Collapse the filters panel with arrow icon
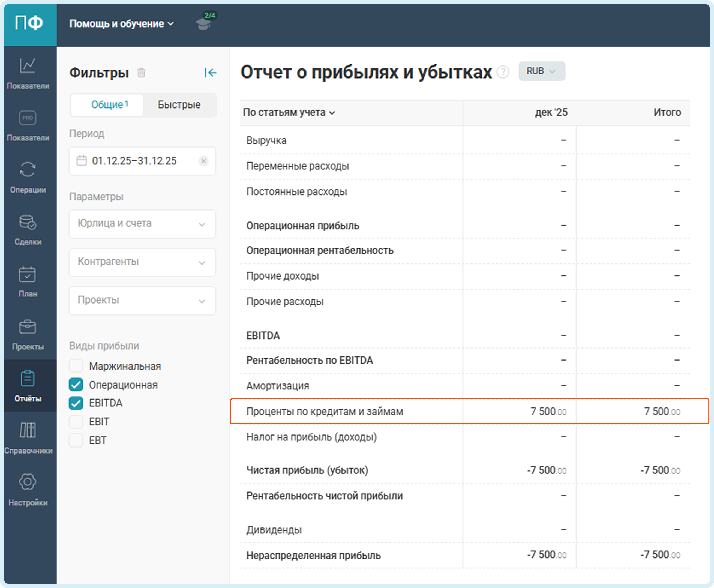The width and height of the screenshot is (714, 588). 210,73
